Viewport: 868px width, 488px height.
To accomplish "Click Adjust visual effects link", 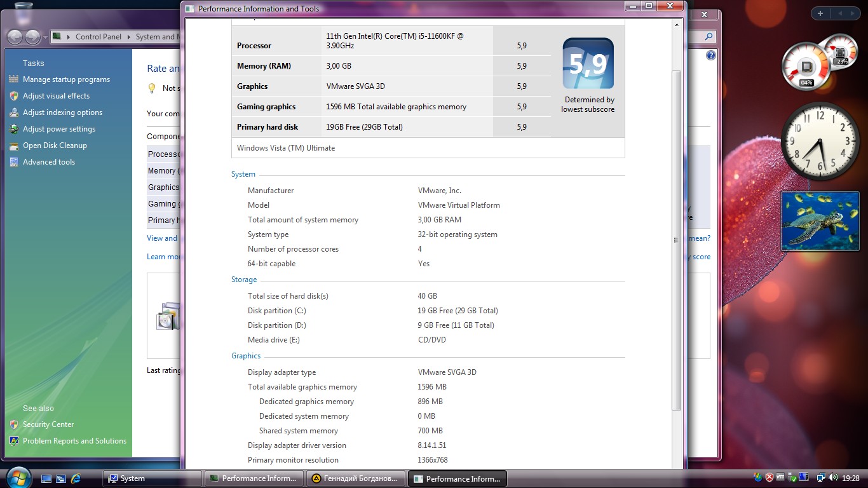I will click(56, 96).
